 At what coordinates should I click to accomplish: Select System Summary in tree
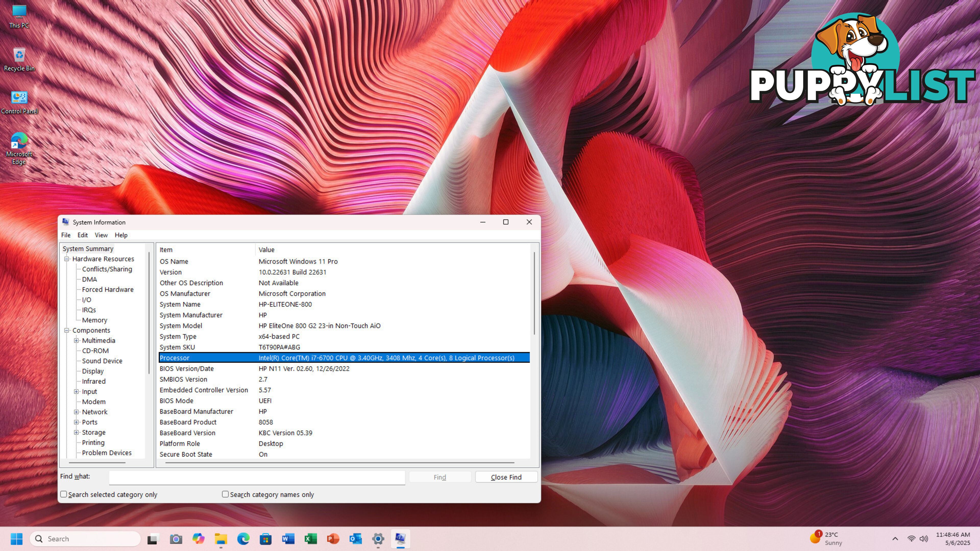[88, 249]
